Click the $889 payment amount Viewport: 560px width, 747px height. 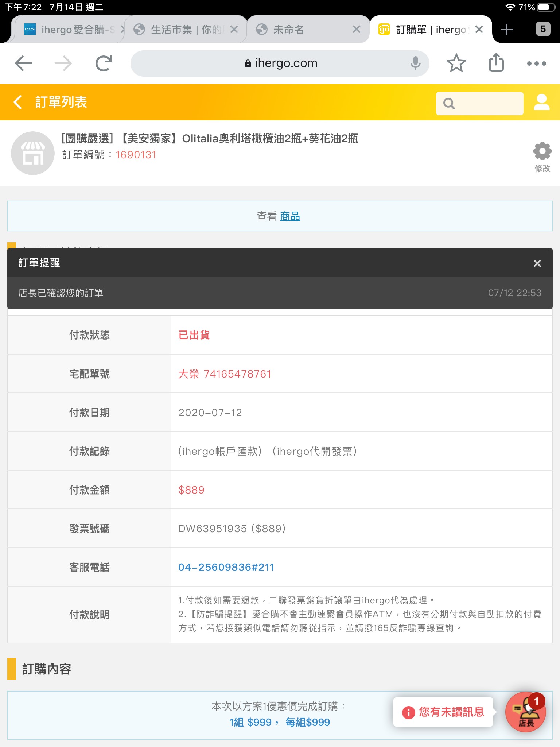coord(191,490)
